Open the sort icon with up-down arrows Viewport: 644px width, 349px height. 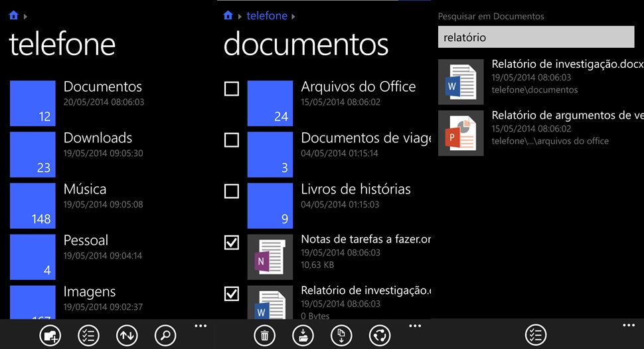tap(127, 335)
